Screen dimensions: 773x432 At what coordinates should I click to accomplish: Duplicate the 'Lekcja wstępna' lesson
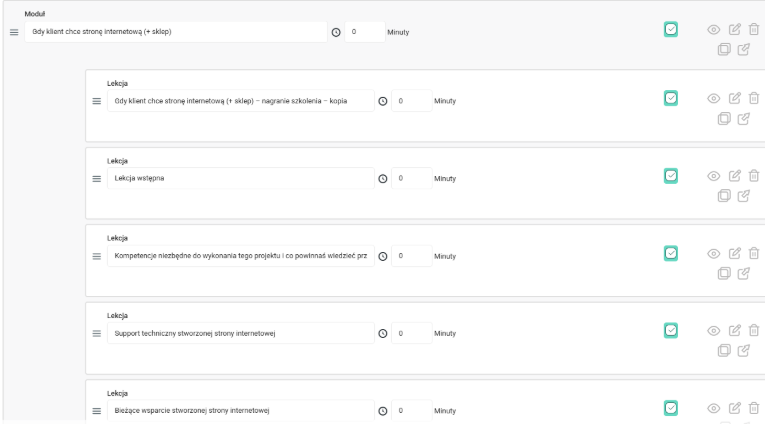(724, 196)
